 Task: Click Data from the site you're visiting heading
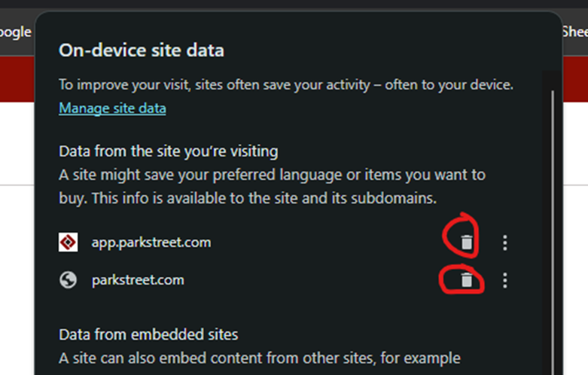(169, 151)
